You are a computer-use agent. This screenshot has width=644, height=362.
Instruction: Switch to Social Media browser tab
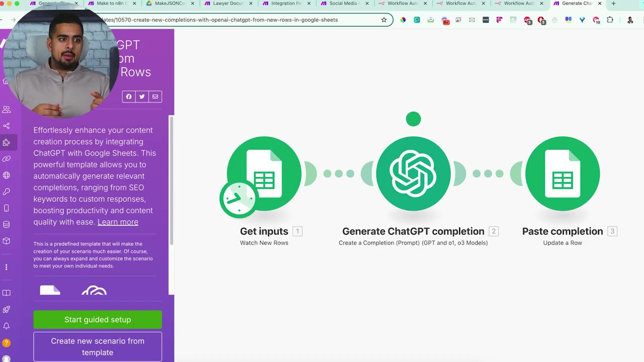tap(344, 4)
